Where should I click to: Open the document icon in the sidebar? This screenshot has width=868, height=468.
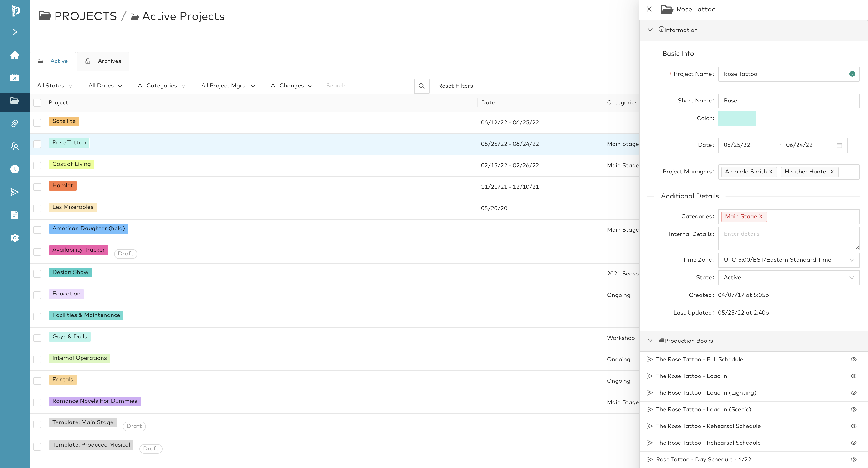[x=15, y=215]
